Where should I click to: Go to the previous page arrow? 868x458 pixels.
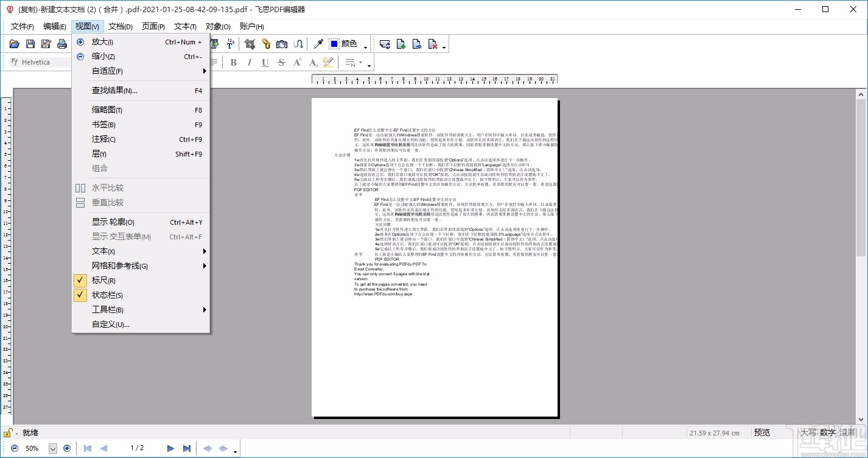click(103, 448)
